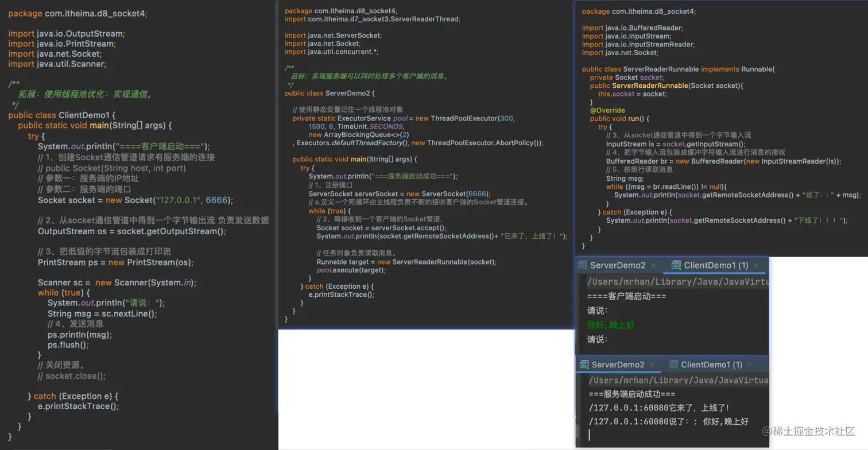Click the line Scanner sc = new Scanner(System.in);
This screenshot has width=868, height=450.
117,282
